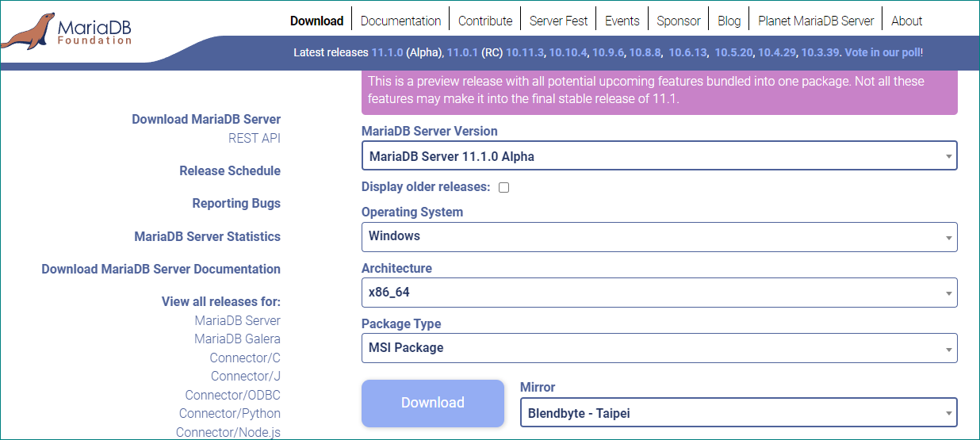Expand the Mirror dropdown showing Blendbyte - Taipei
The width and height of the screenshot is (980, 440).
tap(738, 412)
